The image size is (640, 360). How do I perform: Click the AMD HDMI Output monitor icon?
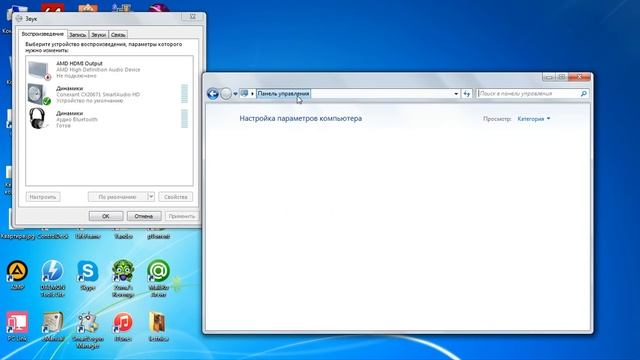[x=39, y=70]
